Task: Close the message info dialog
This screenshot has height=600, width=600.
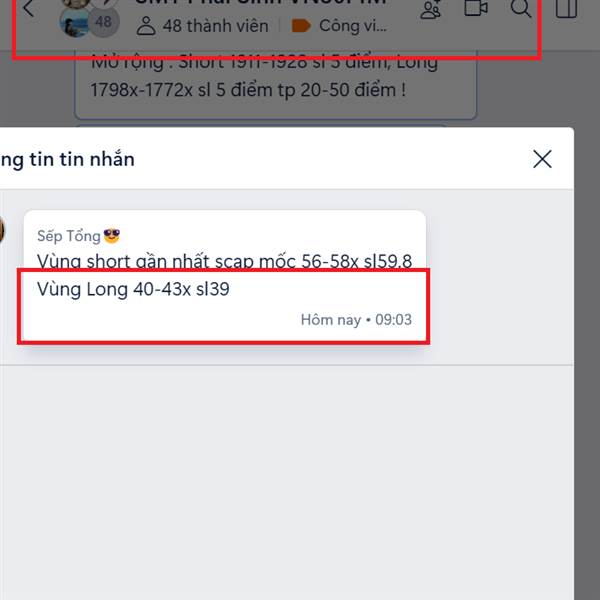Action: point(542,159)
